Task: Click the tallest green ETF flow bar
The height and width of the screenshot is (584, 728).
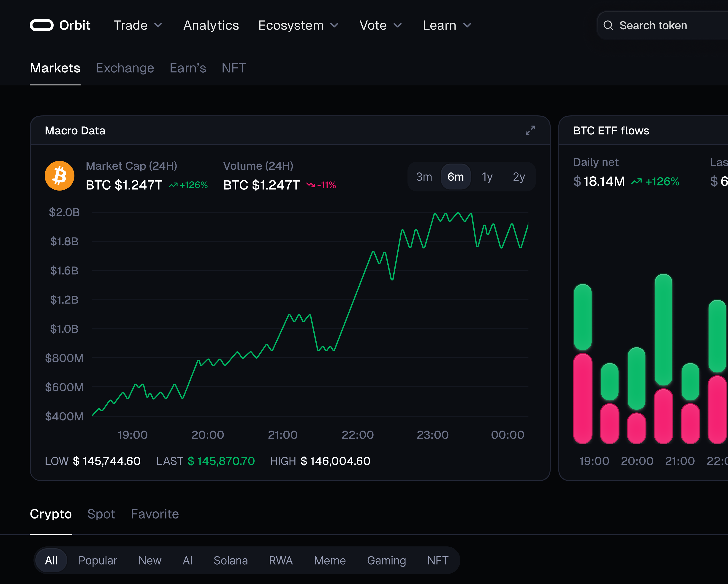Action: coord(663,329)
